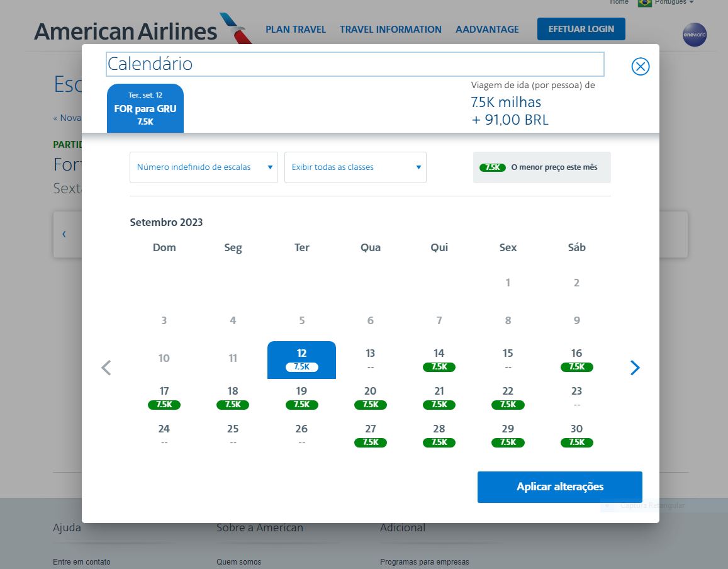Viewport: 728px width, 569px height.
Task: Open the PLAN TRAVEL menu
Action: [296, 30]
